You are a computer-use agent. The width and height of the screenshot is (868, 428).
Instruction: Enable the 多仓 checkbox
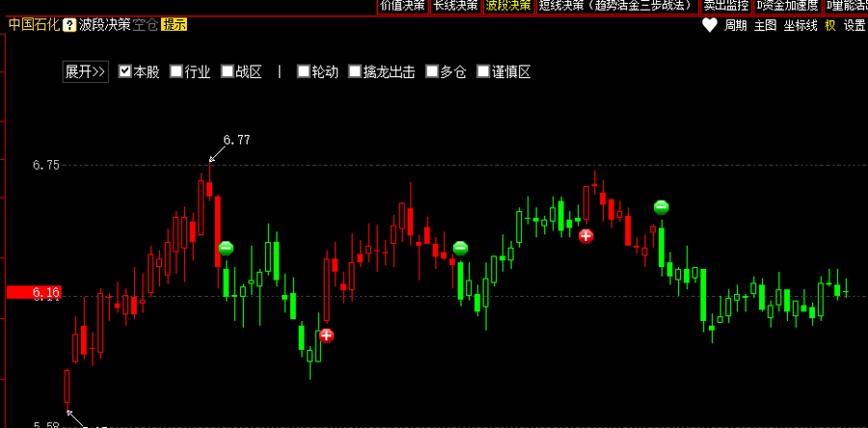pyautogui.click(x=432, y=71)
